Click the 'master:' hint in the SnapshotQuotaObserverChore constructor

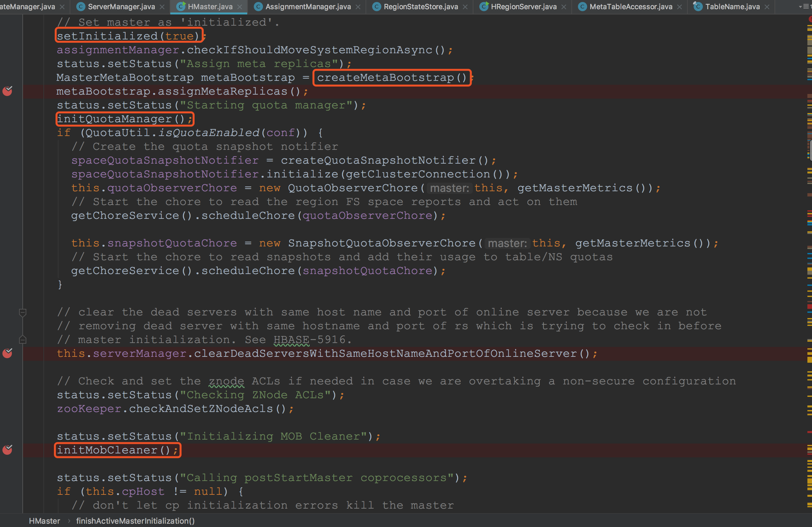point(507,243)
